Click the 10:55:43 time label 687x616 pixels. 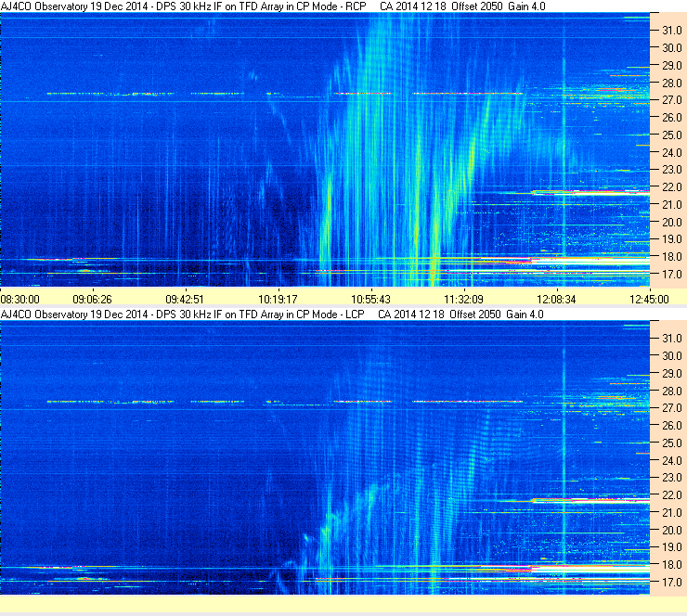(370, 300)
